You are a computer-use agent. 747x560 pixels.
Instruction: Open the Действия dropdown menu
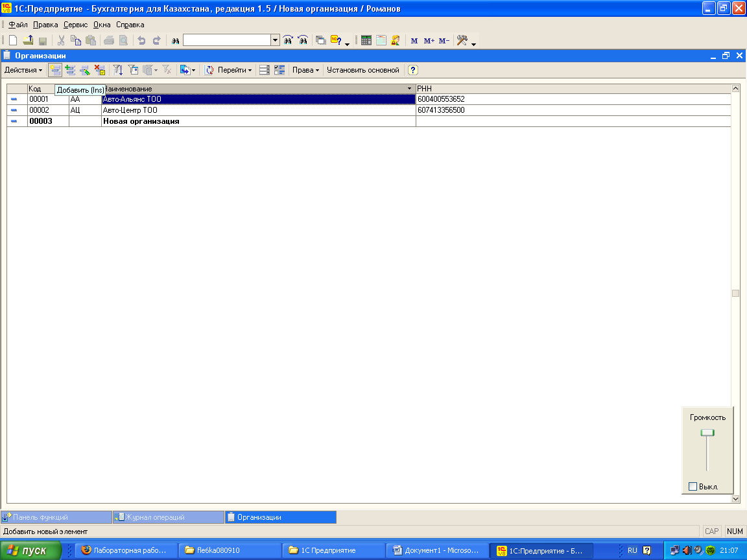pyautogui.click(x=23, y=70)
